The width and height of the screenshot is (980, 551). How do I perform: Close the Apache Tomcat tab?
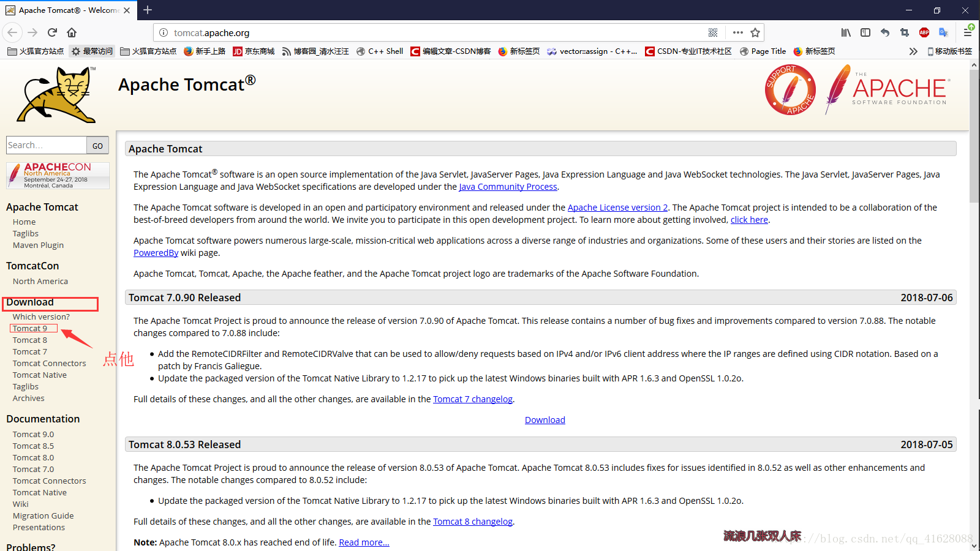coord(127,10)
